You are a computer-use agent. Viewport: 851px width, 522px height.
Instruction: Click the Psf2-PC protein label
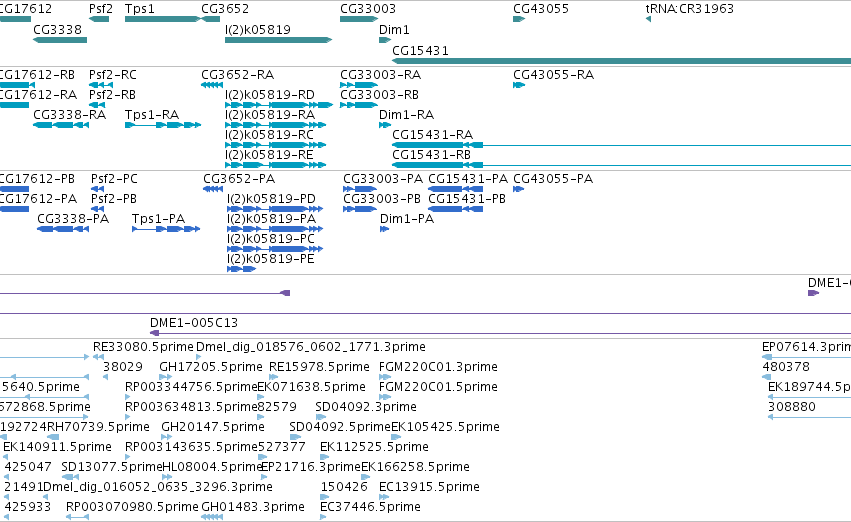coord(114,179)
